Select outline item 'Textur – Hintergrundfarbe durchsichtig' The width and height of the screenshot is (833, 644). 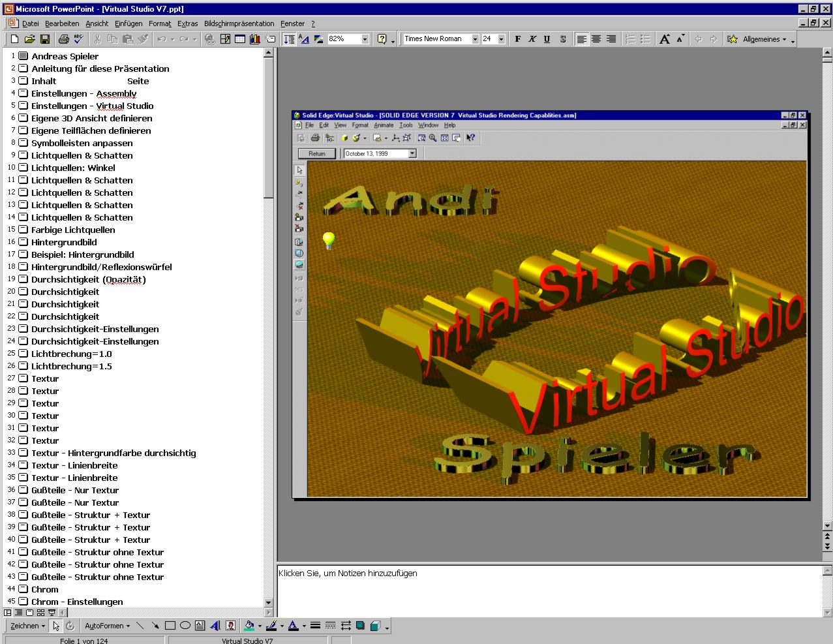(114, 453)
